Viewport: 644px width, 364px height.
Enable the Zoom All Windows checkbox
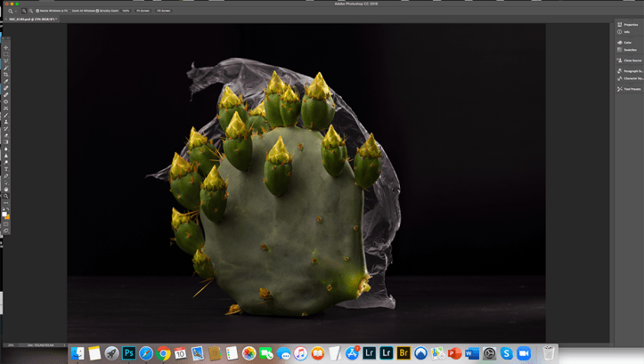[69, 11]
